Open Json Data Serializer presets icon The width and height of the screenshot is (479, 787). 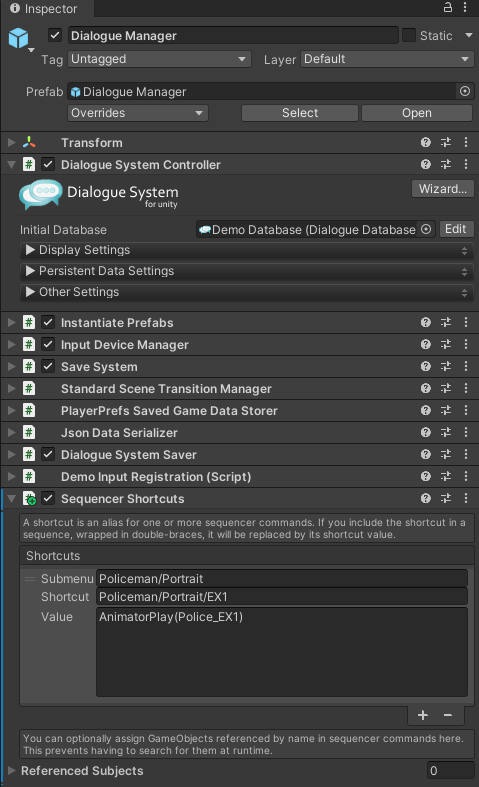(446, 433)
